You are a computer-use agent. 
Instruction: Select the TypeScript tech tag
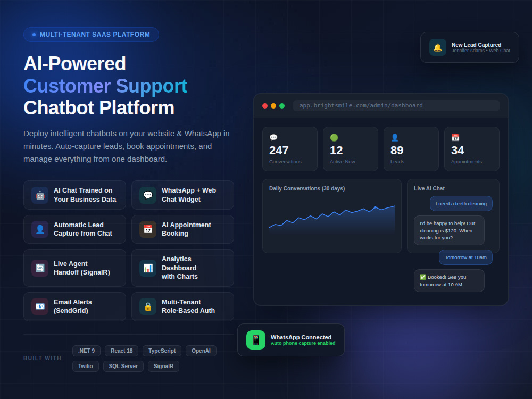coord(162,351)
